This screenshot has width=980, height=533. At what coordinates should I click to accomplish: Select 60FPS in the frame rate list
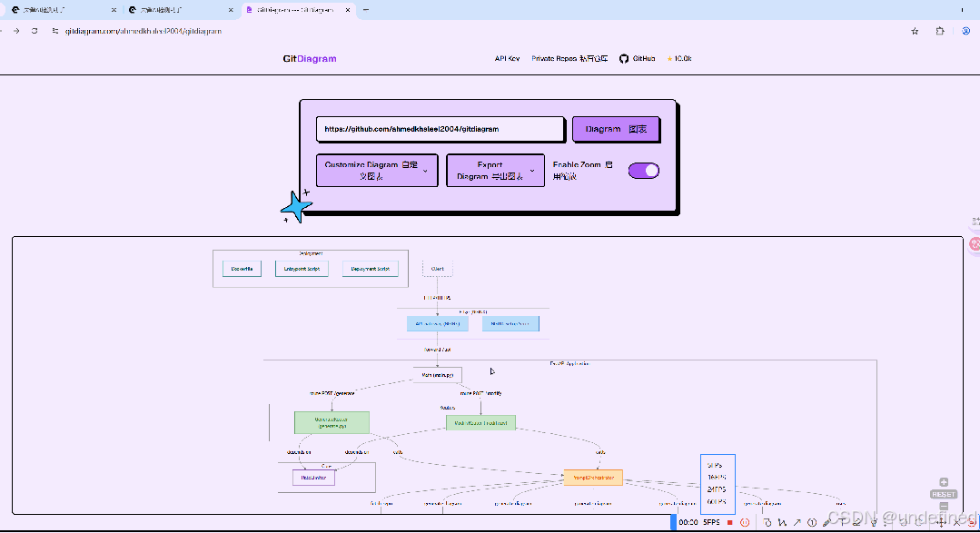[x=717, y=502]
